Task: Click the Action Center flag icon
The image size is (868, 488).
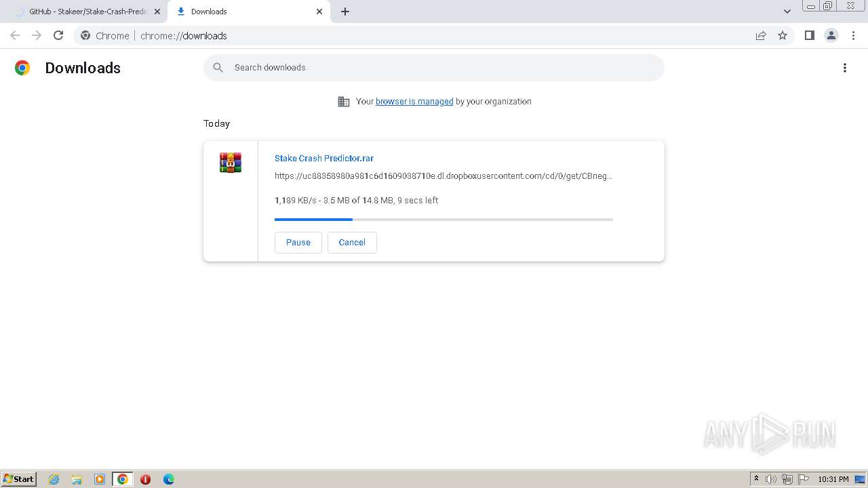Action: (x=804, y=479)
